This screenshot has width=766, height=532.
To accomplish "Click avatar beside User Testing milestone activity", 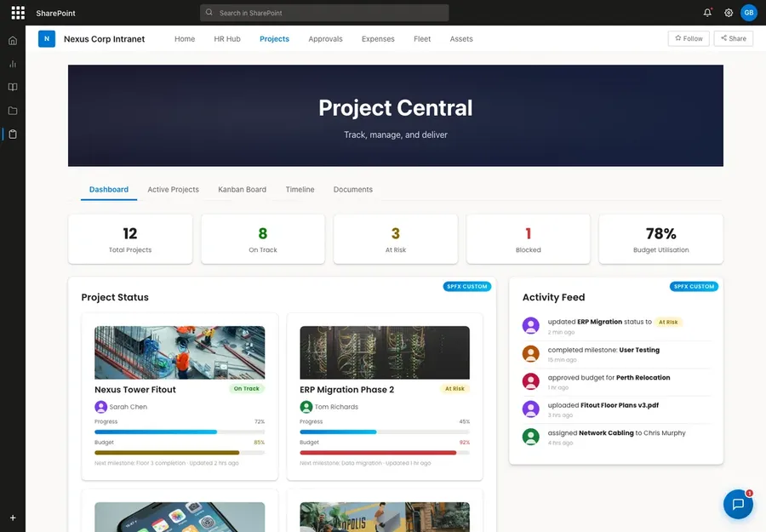I will click(530, 353).
